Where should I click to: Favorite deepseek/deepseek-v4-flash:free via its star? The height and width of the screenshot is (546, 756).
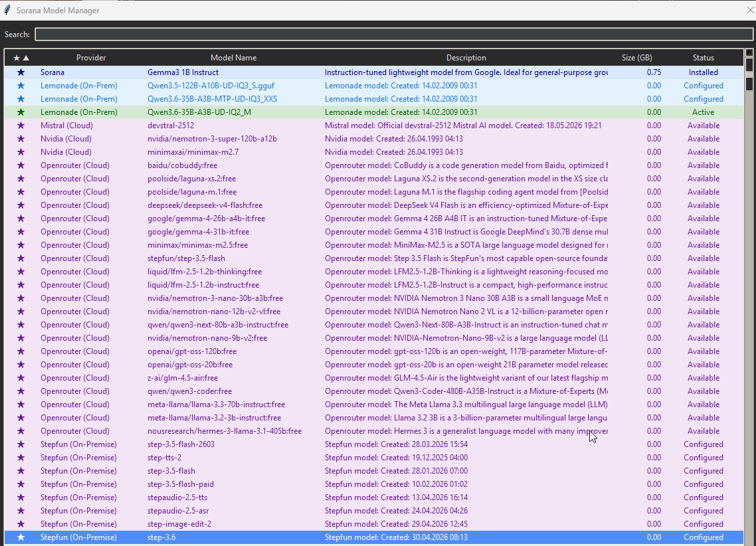coord(21,205)
